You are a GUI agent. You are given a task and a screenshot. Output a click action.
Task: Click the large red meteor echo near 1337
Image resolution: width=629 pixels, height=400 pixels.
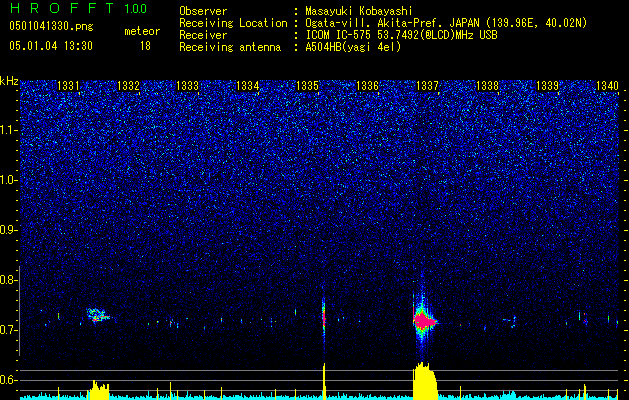[x=424, y=321]
